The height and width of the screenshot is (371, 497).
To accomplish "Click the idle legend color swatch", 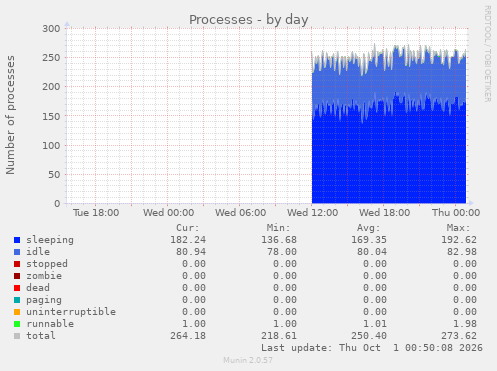I will point(17,252).
